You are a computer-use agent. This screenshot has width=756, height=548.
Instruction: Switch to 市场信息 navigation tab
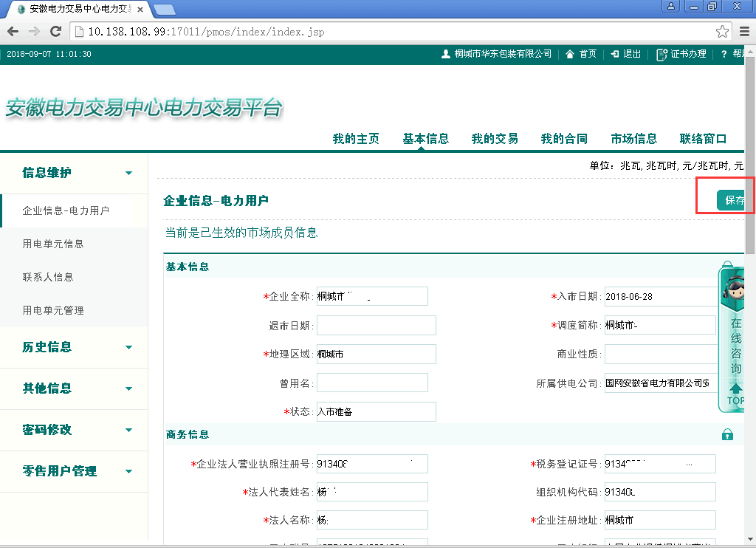click(x=633, y=139)
